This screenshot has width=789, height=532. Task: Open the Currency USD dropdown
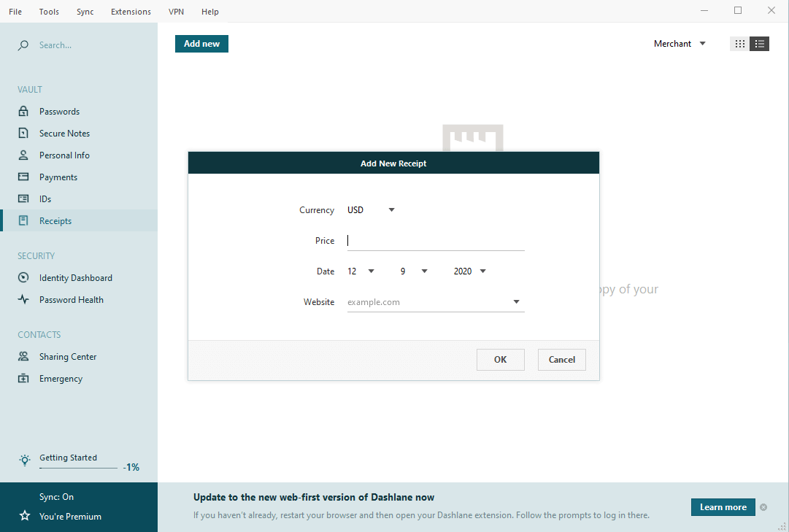(371, 210)
